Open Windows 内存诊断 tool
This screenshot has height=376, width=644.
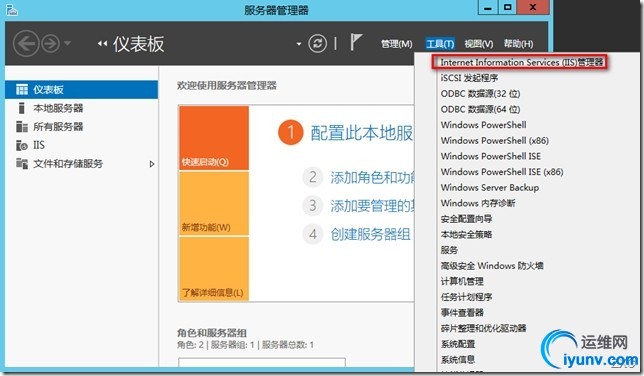pyautogui.click(x=478, y=203)
